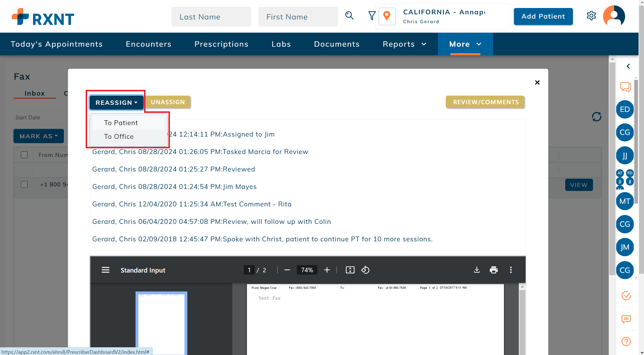Image resolution: width=644 pixels, height=355 pixels.
Task: Expand the Reports dropdown menu
Action: pyautogui.click(x=405, y=44)
